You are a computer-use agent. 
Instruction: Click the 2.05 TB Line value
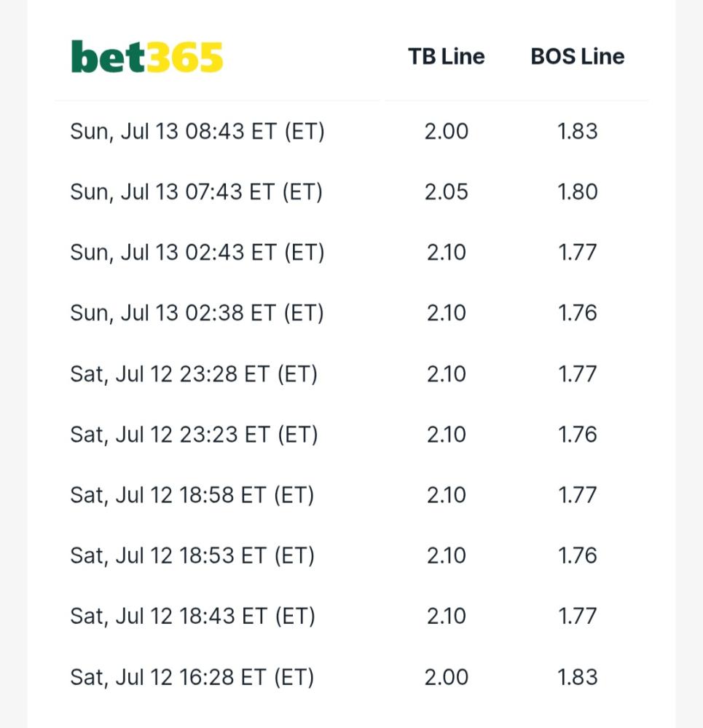tap(446, 191)
